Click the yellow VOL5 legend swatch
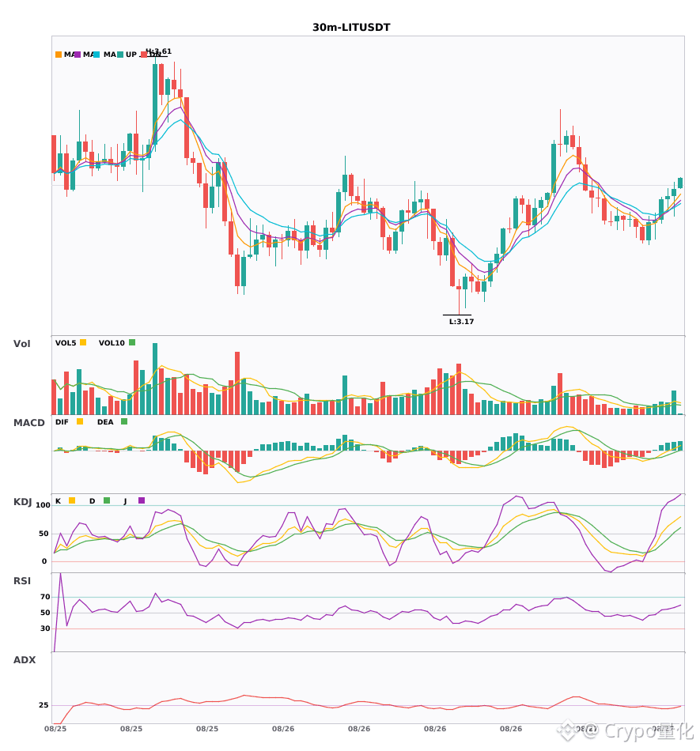700x751 pixels. pos(83,342)
